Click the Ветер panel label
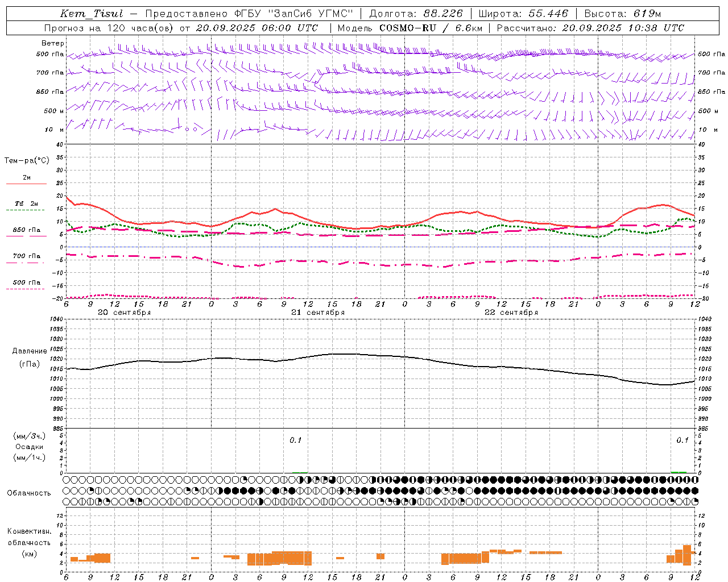This screenshot has height=582, width=728. tap(53, 43)
